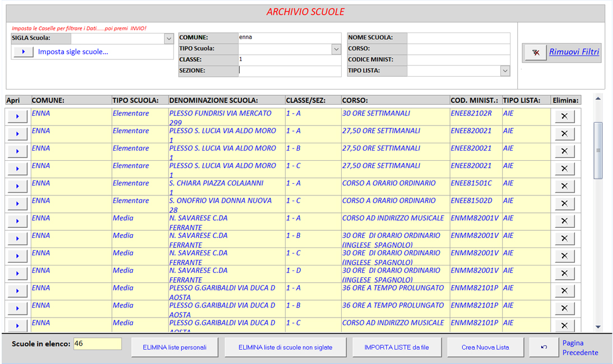
Task: Open the TIPO LISTA dropdown
Action: point(505,71)
